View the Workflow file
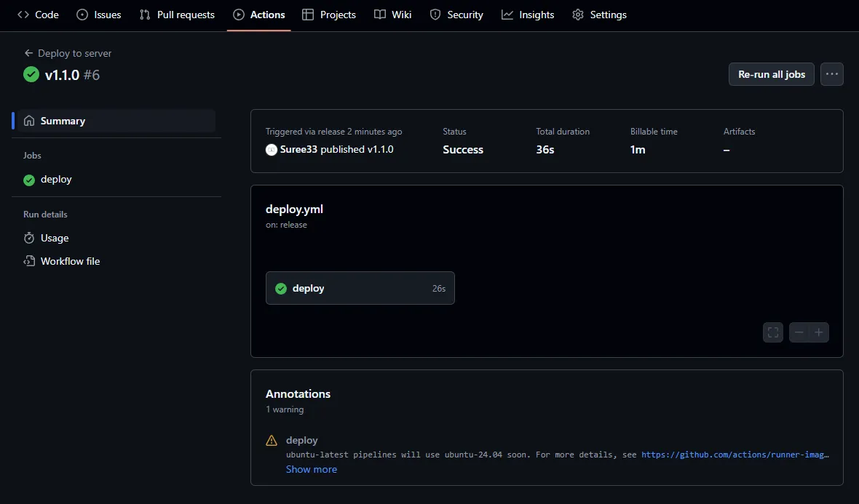Screen dimensions: 859x504 (70, 261)
